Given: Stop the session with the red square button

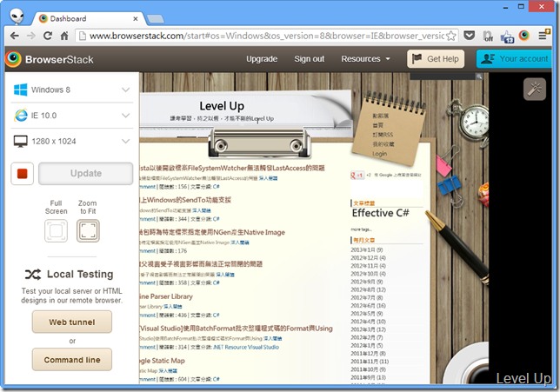Looking at the screenshot, I should pos(22,174).
